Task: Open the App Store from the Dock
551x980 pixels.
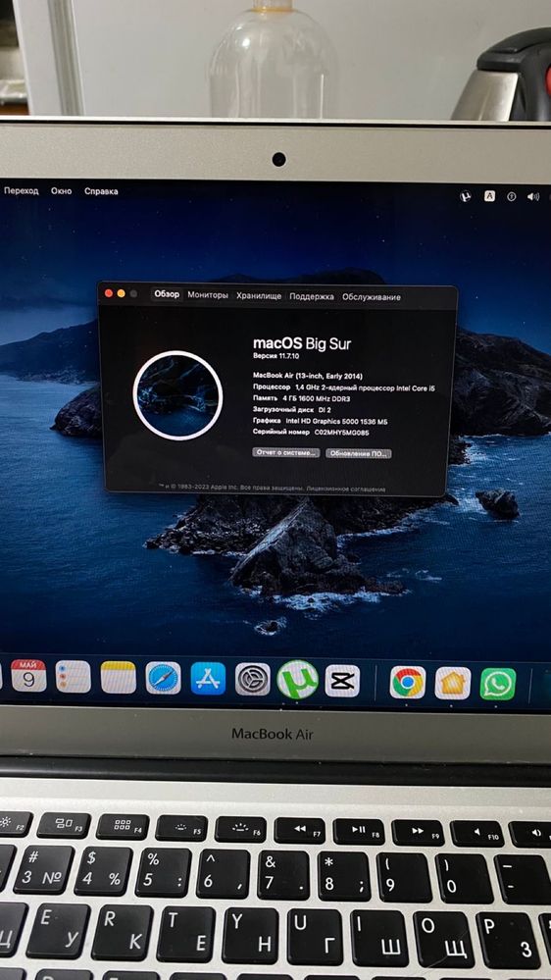Action: point(208,679)
